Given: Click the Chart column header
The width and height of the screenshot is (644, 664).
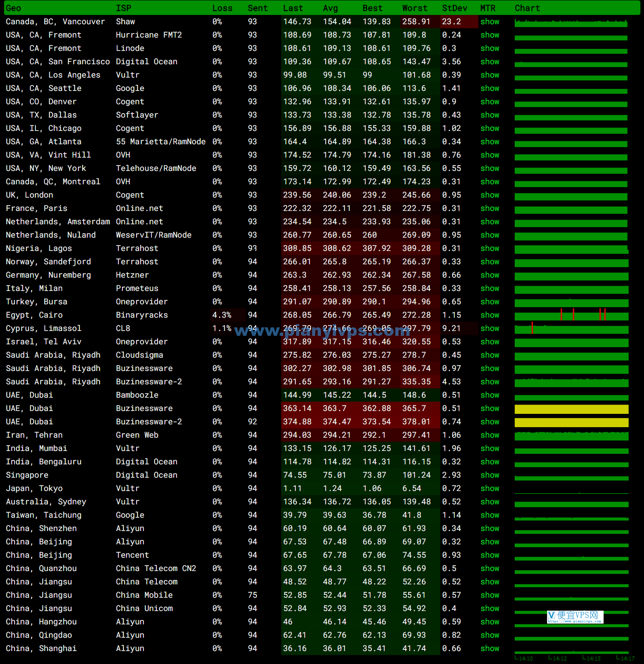Looking at the screenshot, I should tap(527, 8).
